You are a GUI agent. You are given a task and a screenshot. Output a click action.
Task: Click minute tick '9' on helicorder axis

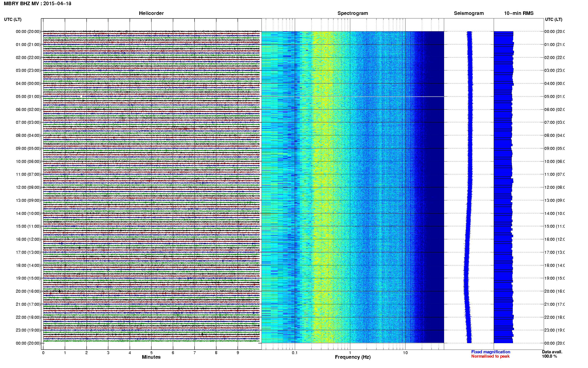pos(238,353)
